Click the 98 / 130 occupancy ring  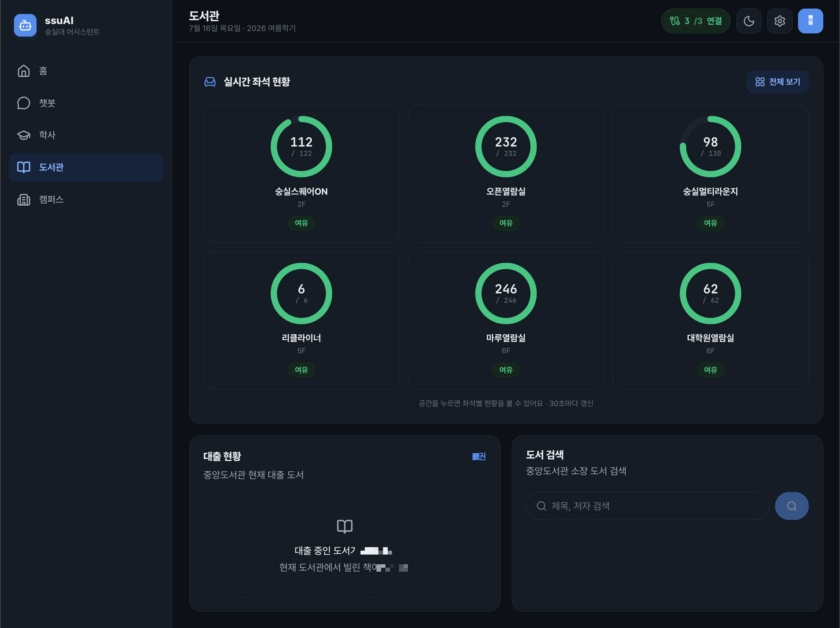coord(710,147)
